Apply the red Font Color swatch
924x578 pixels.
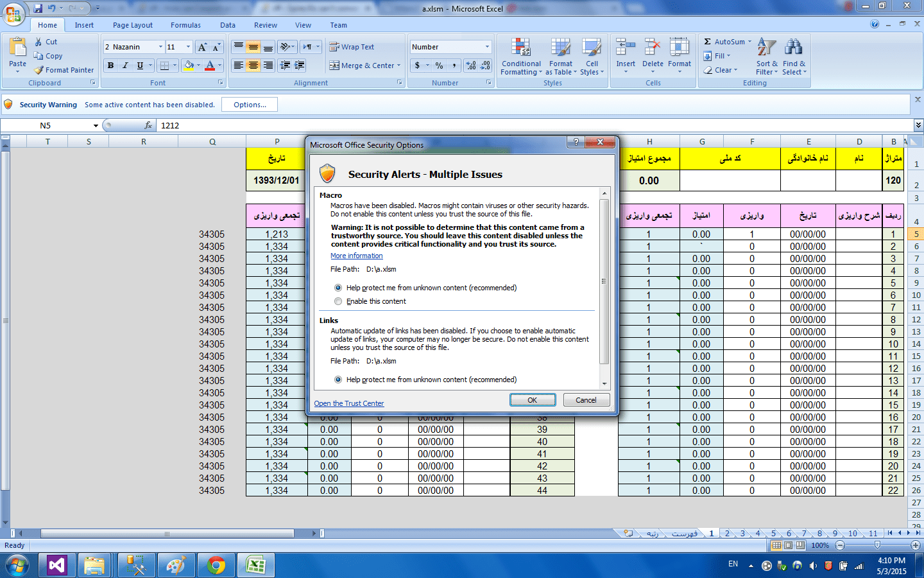click(210, 66)
